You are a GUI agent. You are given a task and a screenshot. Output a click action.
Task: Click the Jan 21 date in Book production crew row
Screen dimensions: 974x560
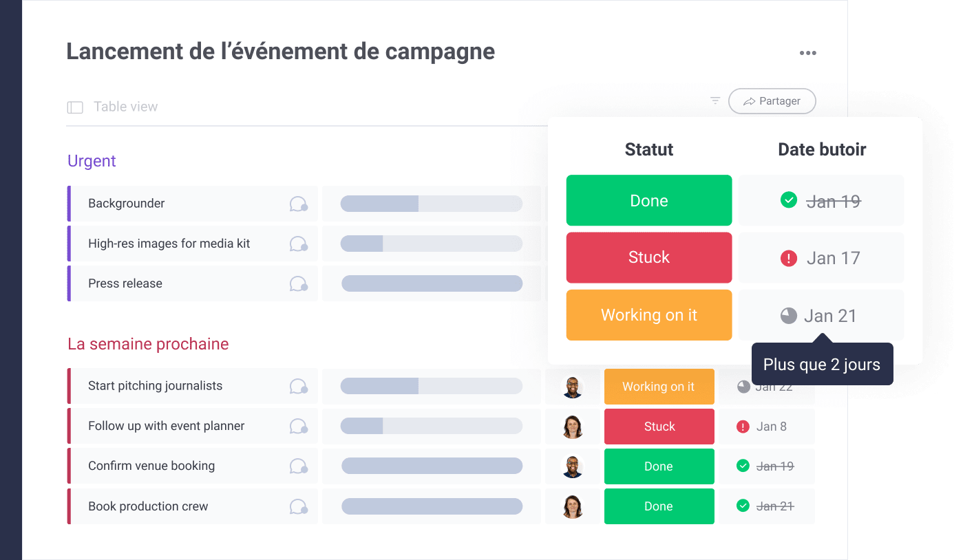(775, 506)
